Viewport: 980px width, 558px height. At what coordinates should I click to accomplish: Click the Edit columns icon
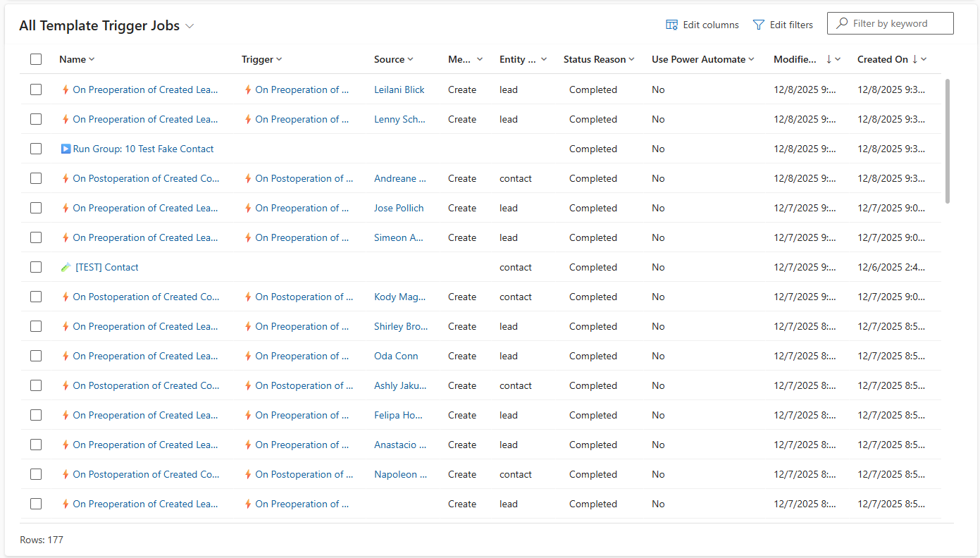pos(671,25)
